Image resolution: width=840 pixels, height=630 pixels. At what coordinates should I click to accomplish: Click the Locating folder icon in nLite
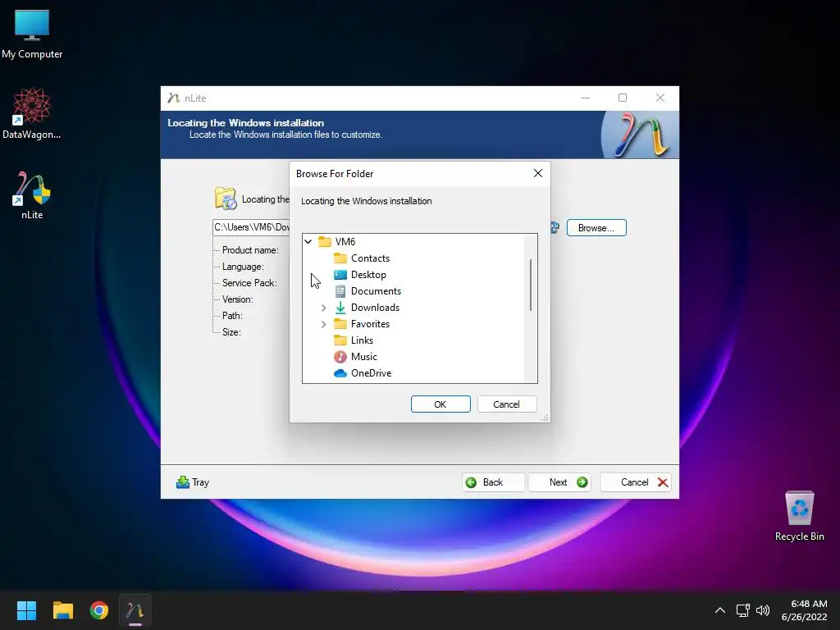pyautogui.click(x=226, y=199)
